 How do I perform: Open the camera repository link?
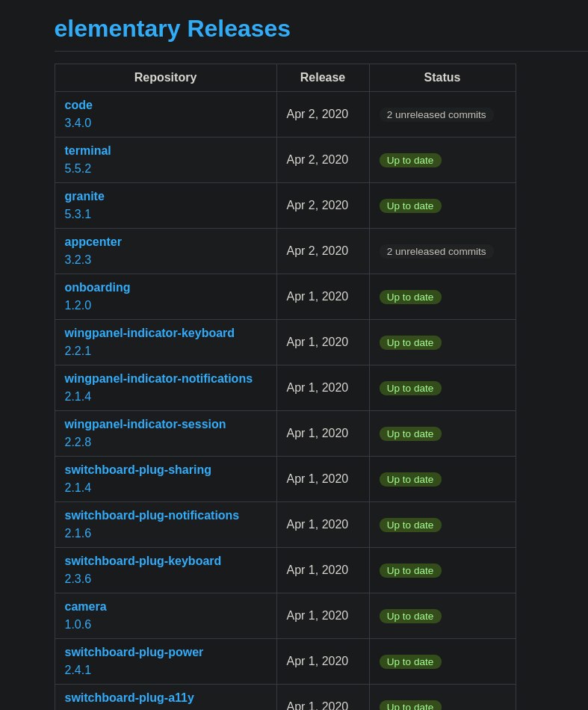(x=86, y=607)
